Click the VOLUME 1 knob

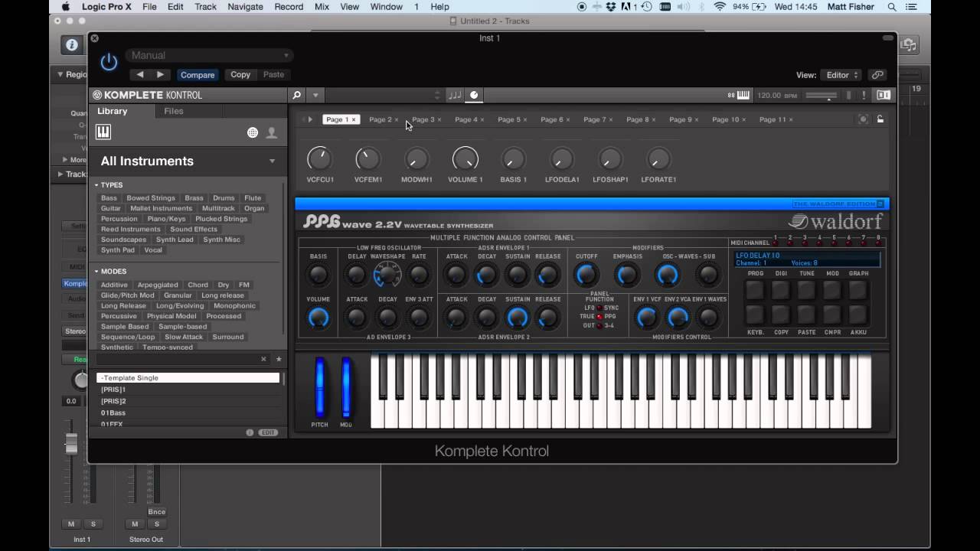pos(465,159)
